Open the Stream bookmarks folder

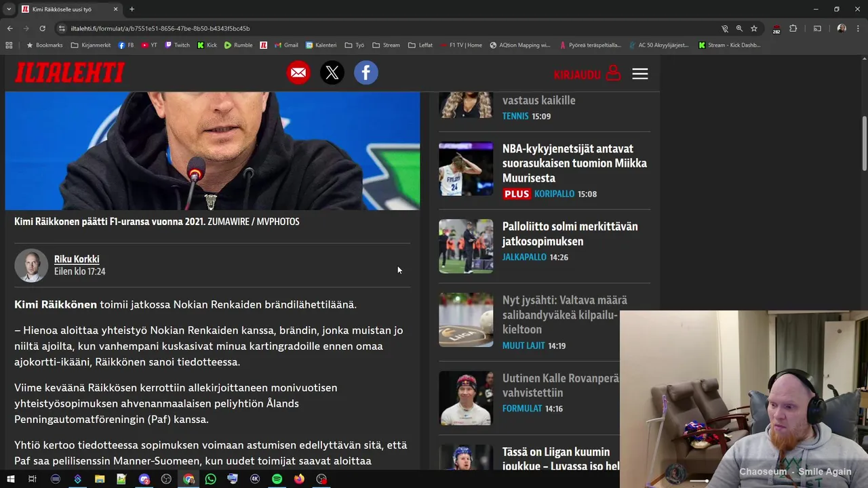point(386,45)
